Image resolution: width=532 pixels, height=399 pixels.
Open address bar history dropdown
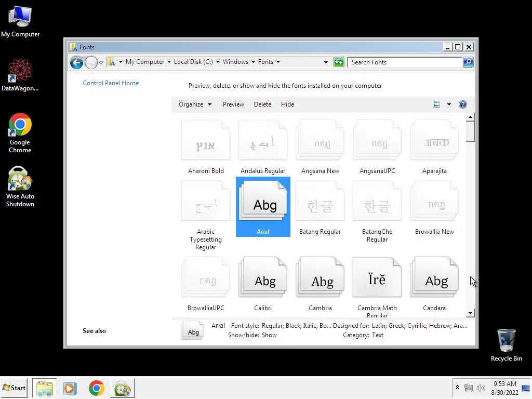[326, 62]
